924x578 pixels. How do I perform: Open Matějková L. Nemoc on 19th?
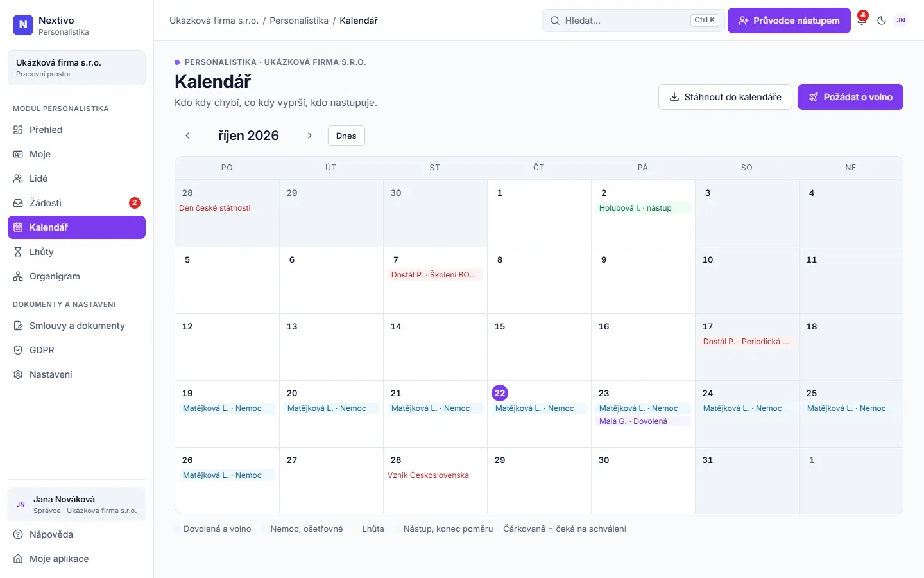click(227, 408)
